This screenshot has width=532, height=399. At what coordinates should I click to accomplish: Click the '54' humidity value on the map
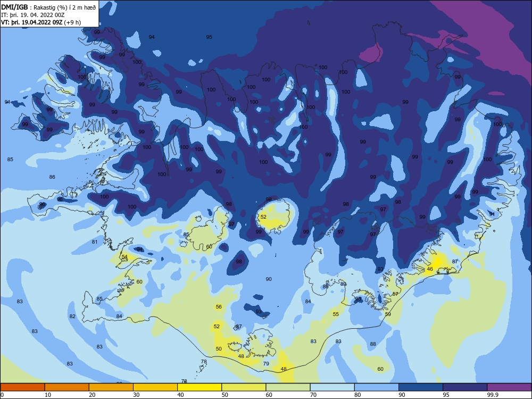[x=124, y=257]
